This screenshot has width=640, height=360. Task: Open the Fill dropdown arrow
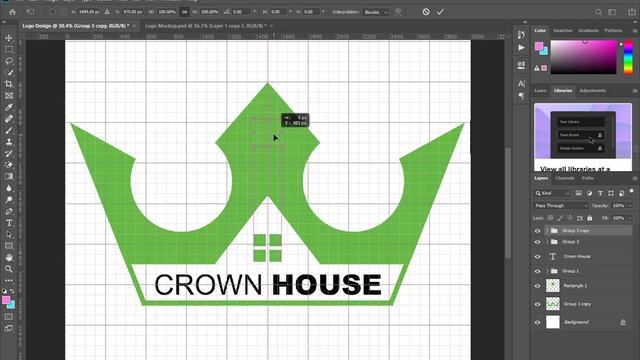(x=629, y=218)
